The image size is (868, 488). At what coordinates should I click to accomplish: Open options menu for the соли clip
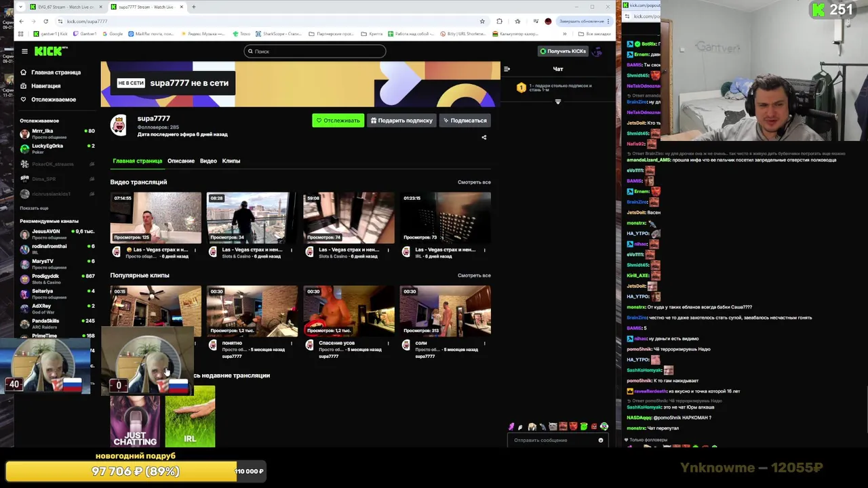[x=484, y=344]
